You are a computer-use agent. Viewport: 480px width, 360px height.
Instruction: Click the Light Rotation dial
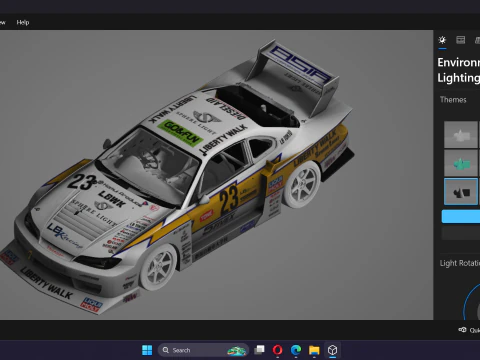(x=472, y=303)
